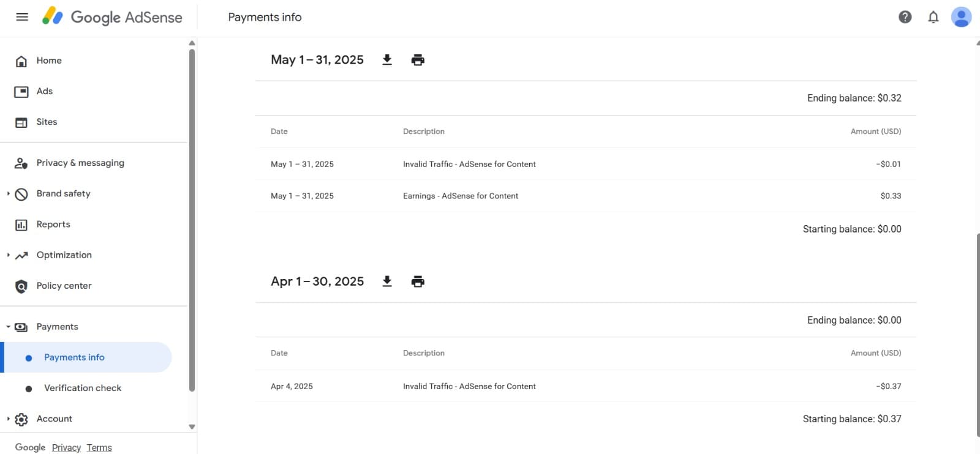
Task: Print the May 1–31, 2025 statement
Action: [418, 59]
